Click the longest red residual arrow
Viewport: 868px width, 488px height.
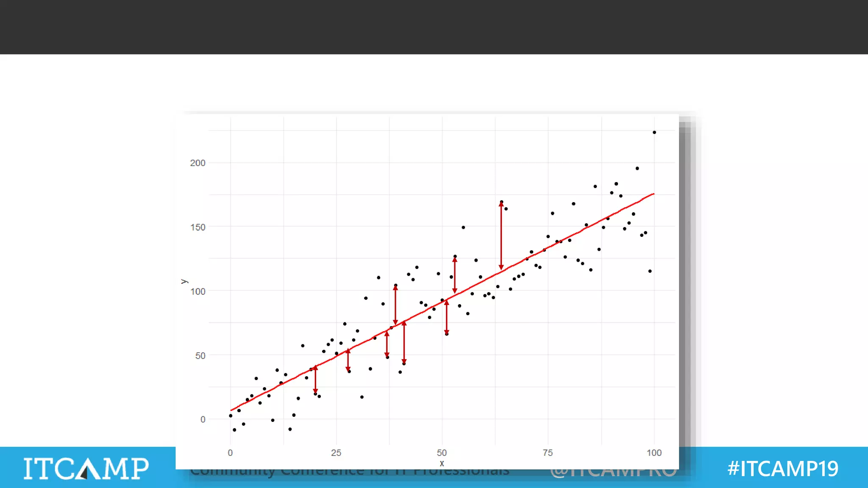click(x=501, y=236)
